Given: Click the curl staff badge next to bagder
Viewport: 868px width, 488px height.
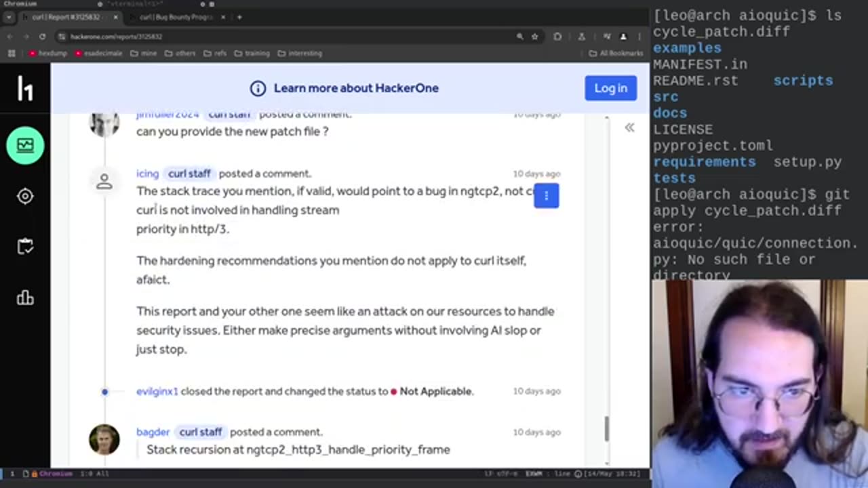Looking at the screenshot, I should 200,432.
